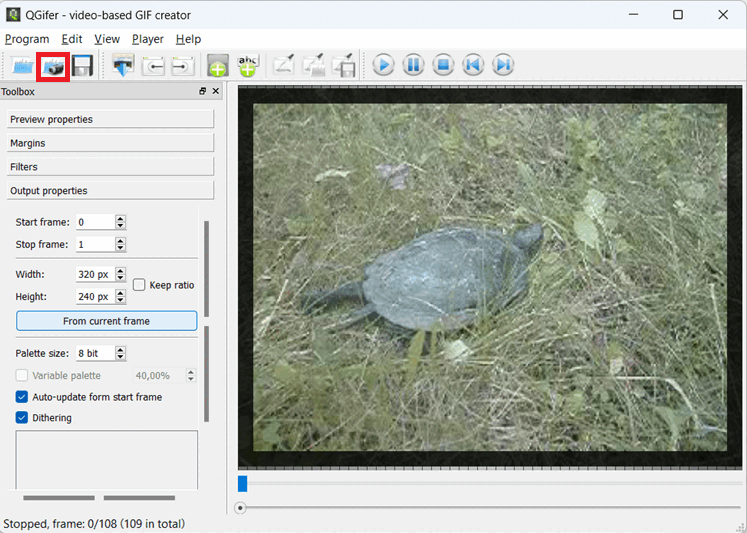This screenshot has width=747, height=533.
Task: Float the Toolbox panel
Action: [x=202, y=91]
